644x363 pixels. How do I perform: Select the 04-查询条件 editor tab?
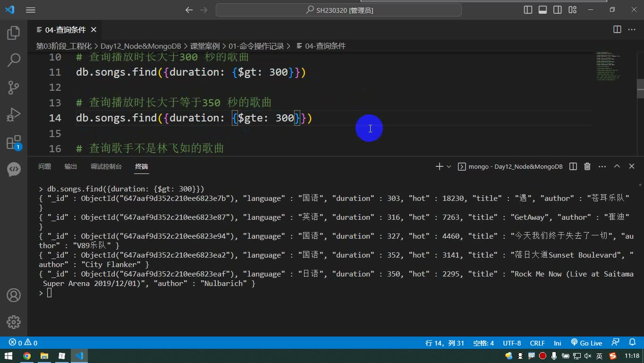65,30
